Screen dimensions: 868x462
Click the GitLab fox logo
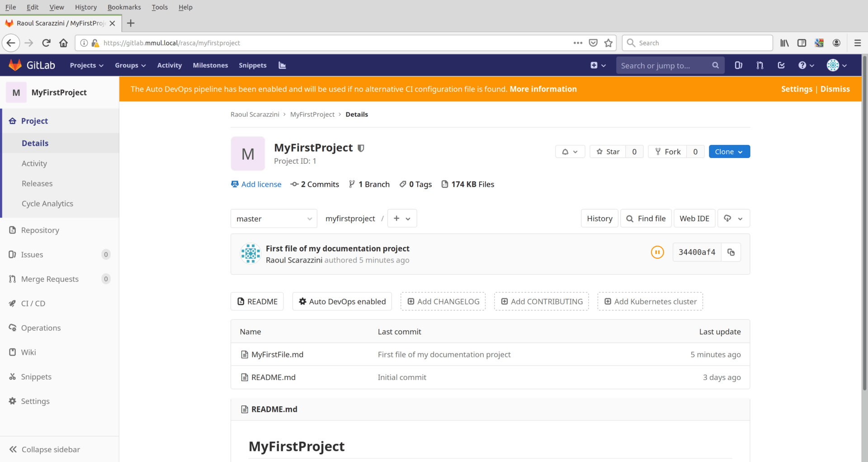tap(14, 65)
